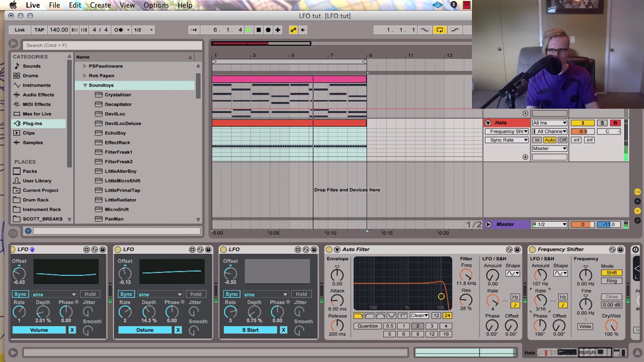Select the Audio Effects category
Image resolution: width=644 pixels, height=362 pixels.
38,95
